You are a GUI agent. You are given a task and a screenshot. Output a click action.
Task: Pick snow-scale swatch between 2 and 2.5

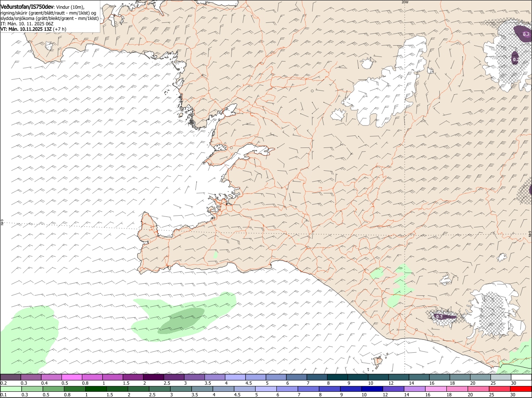tap(153, 377)
